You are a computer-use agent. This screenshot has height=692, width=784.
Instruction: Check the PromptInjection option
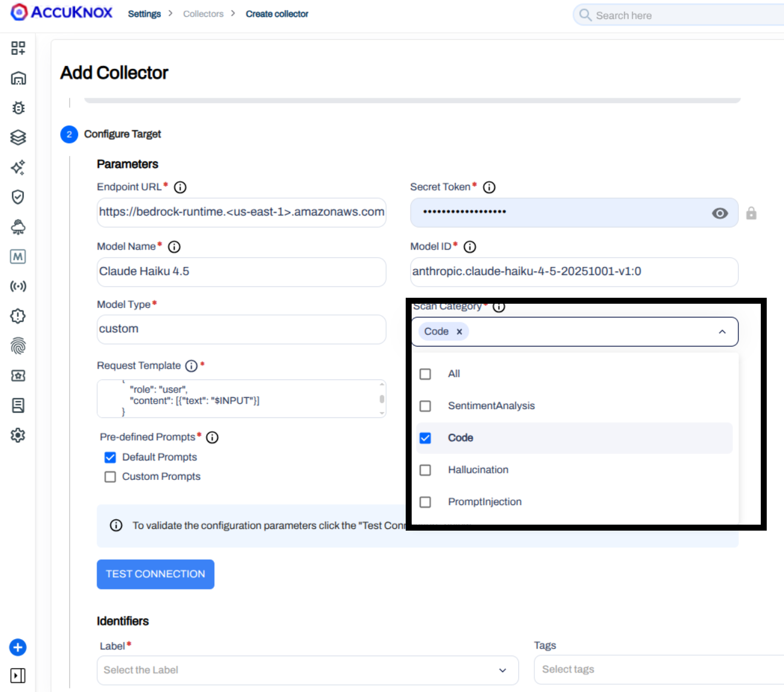point(425,502)
